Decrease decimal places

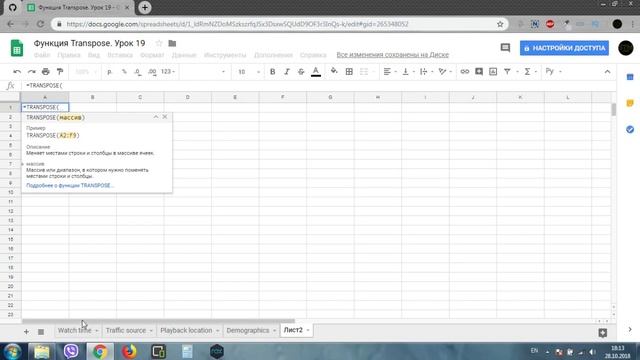(x=138, y=71)
